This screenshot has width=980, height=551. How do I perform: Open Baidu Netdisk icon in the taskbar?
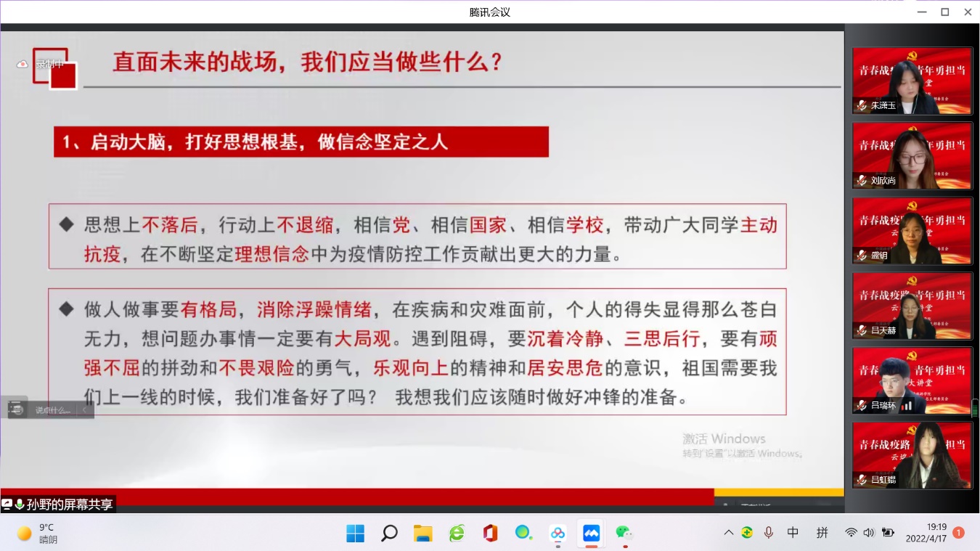558,534
